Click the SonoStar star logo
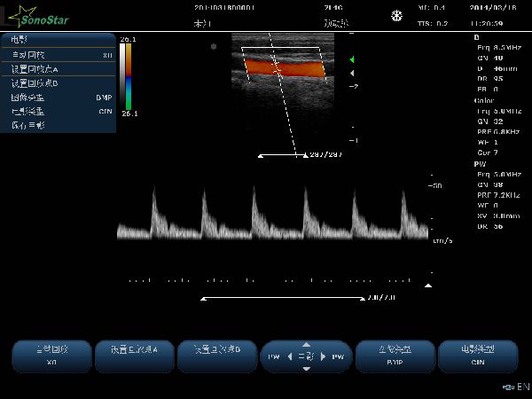 (38, 17)
